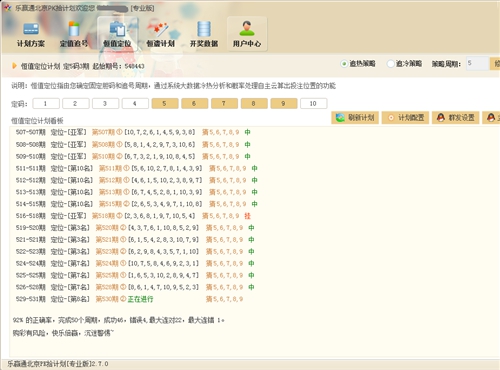Click the 513-513期 plan row

pyautogui.click(x=137, y=192)
